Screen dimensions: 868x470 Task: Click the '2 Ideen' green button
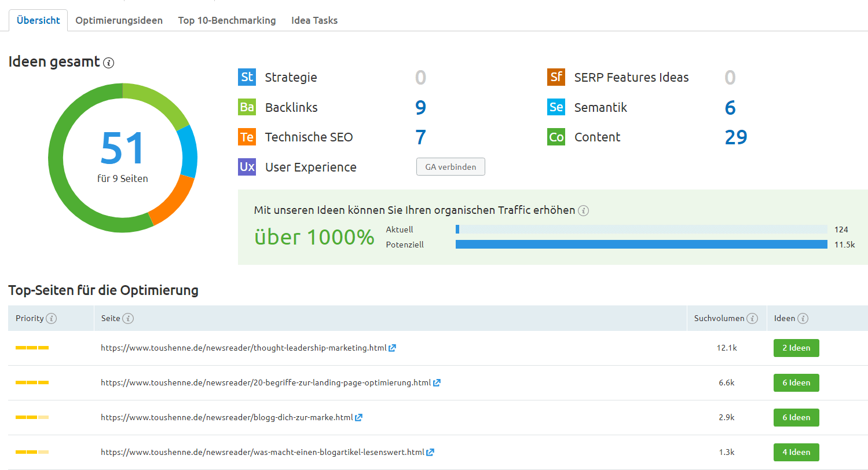pyautogui.click(x=796, y=348)
